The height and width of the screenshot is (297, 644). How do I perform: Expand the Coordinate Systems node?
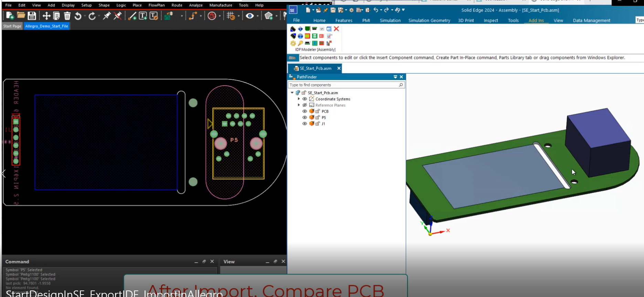pos(299,99)
